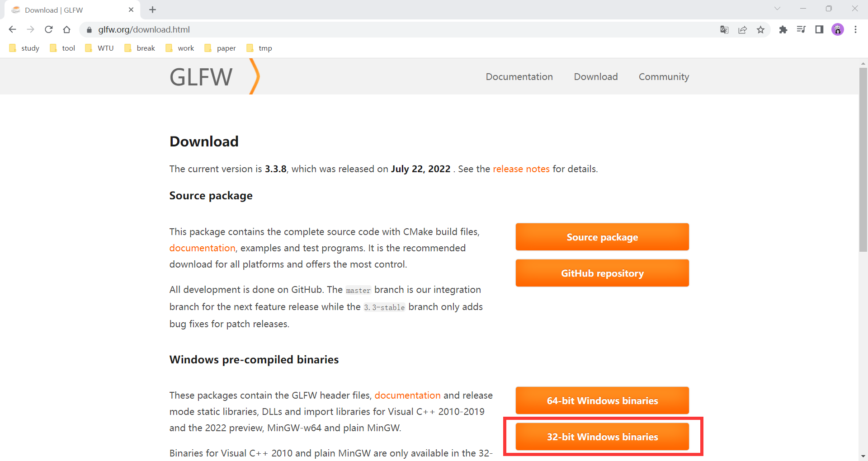Screen dimensions: 868x461
Task: Click the scrollbar up arrow
Action: click(863, 63)
